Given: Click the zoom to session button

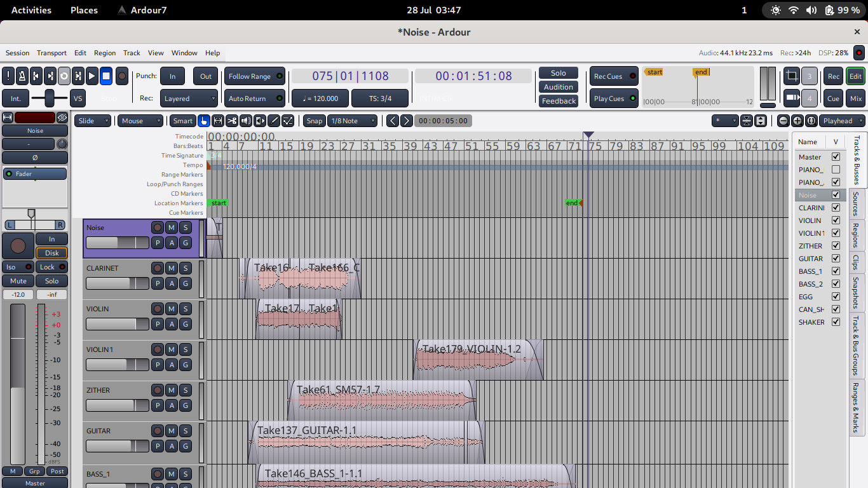Looking at the screenshot, I should (x=811, y=121).
